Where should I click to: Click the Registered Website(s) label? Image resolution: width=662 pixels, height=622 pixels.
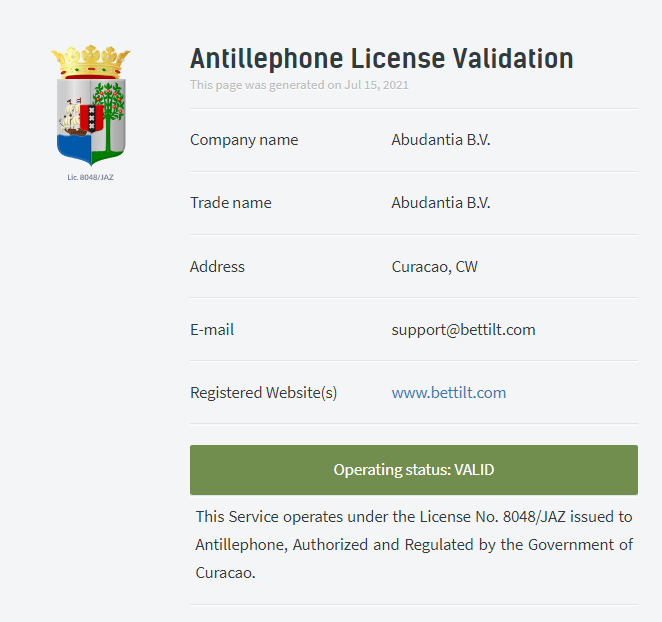[x=263, y=393]
